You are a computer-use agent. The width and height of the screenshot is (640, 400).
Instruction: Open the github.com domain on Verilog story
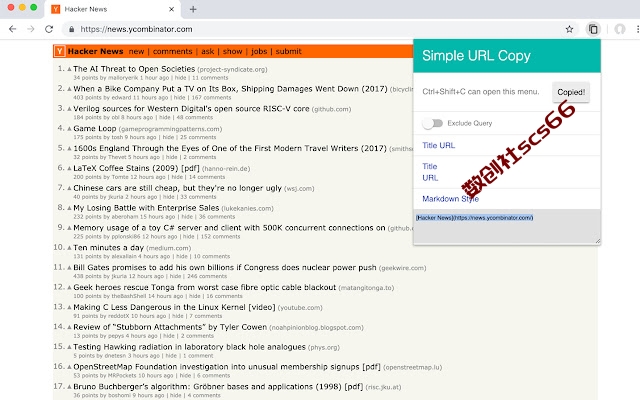click(x=331, y=109)
